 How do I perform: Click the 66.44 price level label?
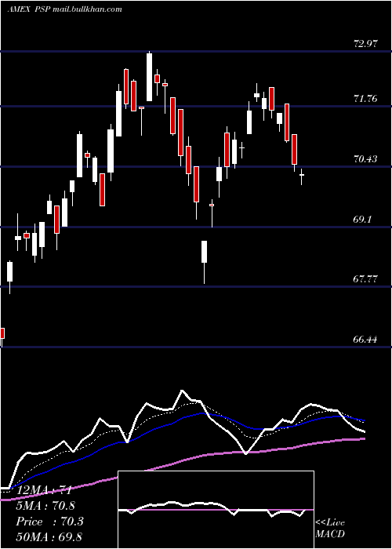[x=365, y=340]
